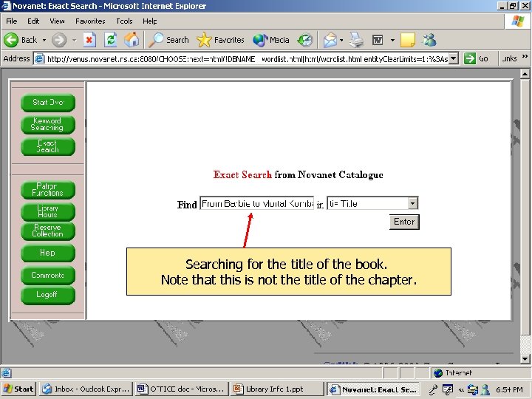Refresh the page with the Refresh icon
Viewport: 532px width, 399px height.
[111, 40]
